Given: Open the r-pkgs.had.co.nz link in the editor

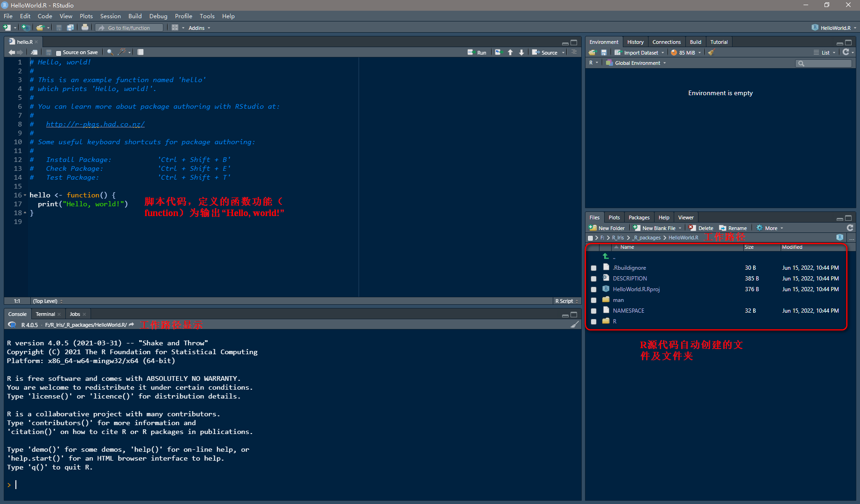Looking at the screenshot, I should (95, 124).
